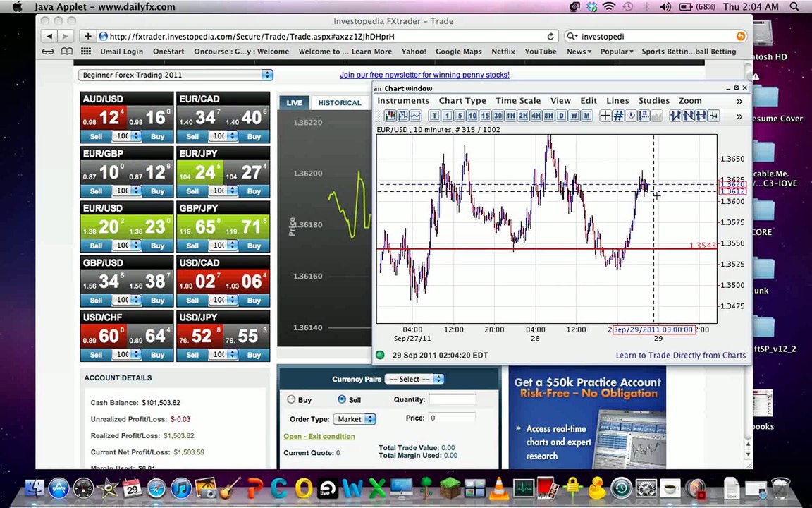Select the 5 minute time scale button

(460, 116)
